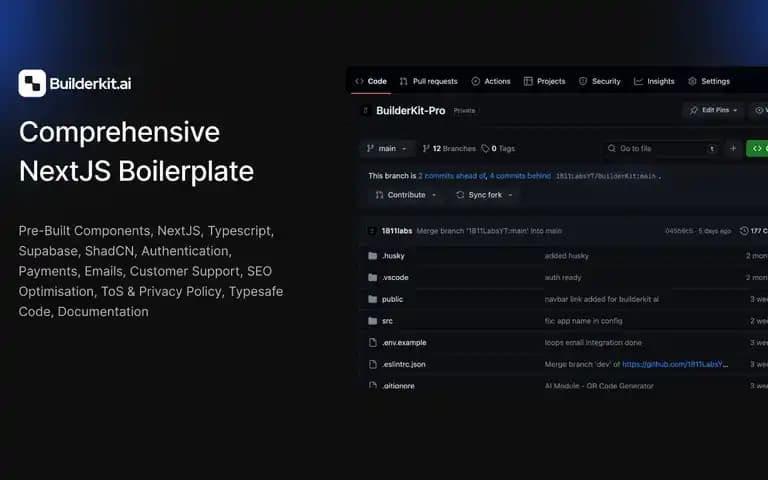Open the github.com/1811LabsY link in commit message

point(675,364)
